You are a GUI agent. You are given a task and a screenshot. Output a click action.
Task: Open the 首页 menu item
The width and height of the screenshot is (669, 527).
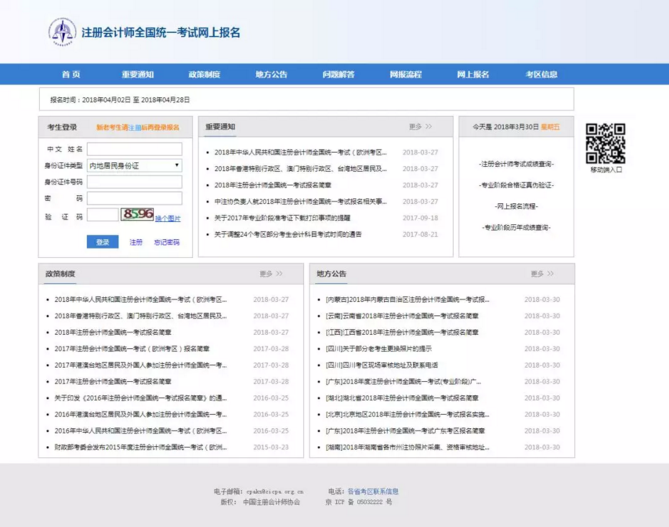70,75
